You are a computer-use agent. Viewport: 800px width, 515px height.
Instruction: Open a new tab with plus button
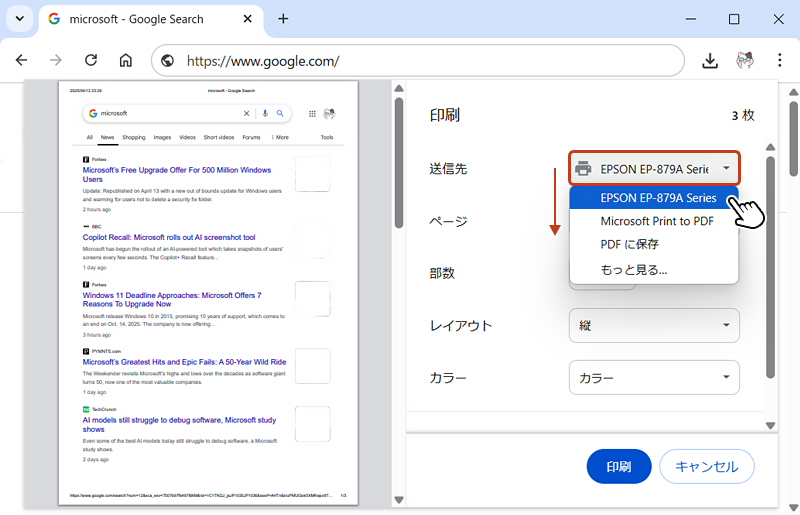283,19
